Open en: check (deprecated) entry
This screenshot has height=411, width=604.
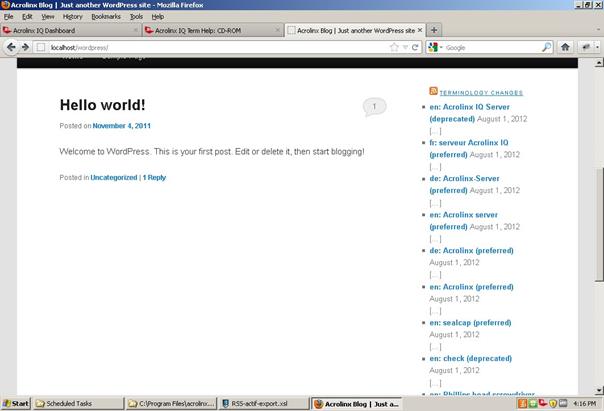coord(471,359)
